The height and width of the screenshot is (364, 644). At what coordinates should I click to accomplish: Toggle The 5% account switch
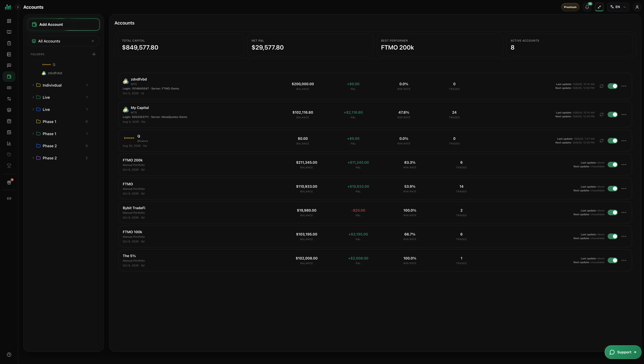tap(613, 260)
